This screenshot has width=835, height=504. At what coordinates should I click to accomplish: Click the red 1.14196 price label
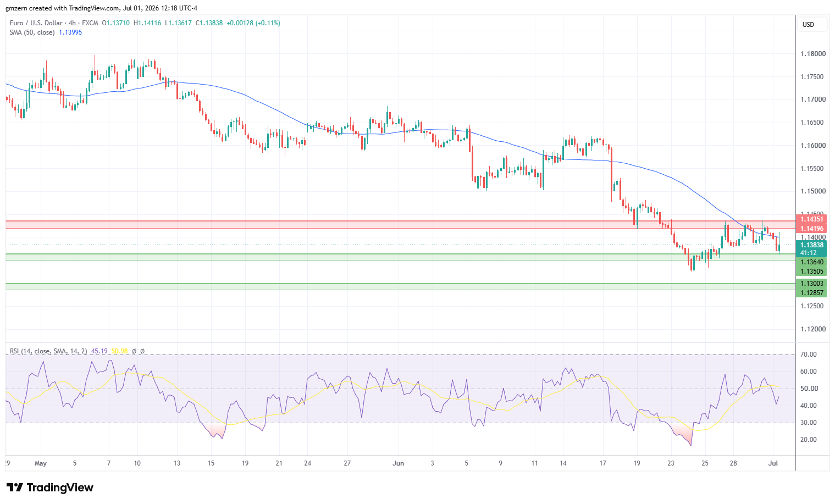pyautogui.click(x=811, y=229)
